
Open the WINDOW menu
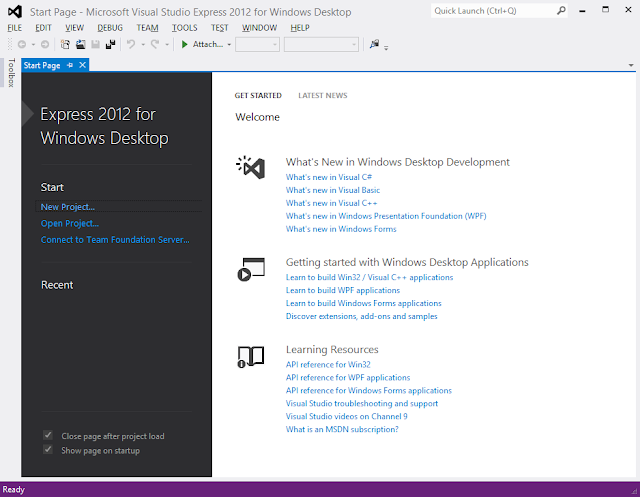[x=260, y=28]
